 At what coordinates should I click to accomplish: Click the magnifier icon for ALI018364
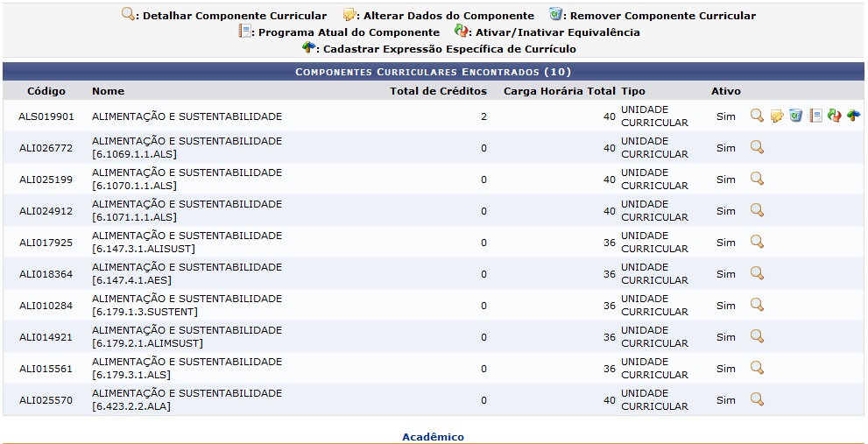757,273
